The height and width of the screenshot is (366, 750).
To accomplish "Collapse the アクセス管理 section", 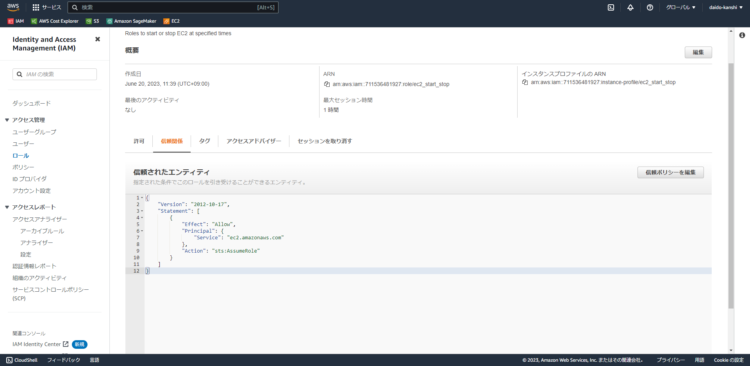I will click(x=7, y=120).
